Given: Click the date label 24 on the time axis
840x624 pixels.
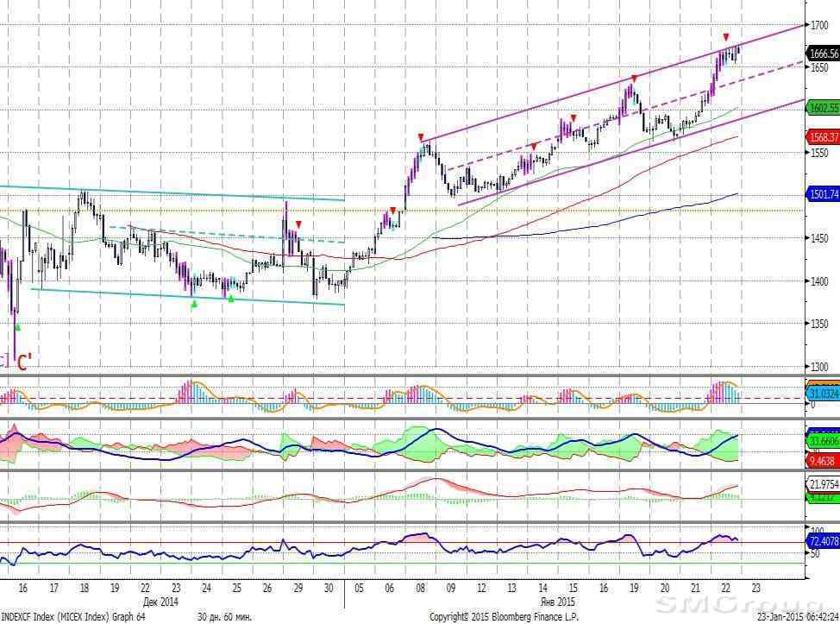Looking at the screenshot, I should [206, 588].
